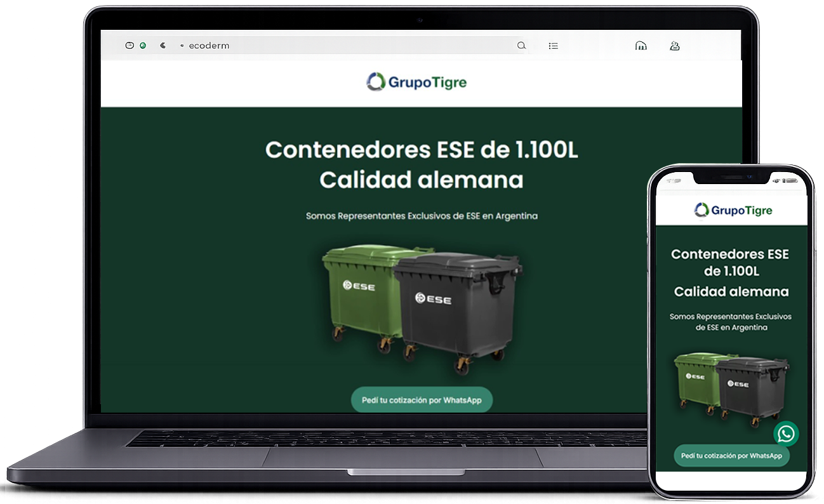824x504 pixels.
Task: Click the round clock-like icon at toolbar start
Action: (130, 46)
